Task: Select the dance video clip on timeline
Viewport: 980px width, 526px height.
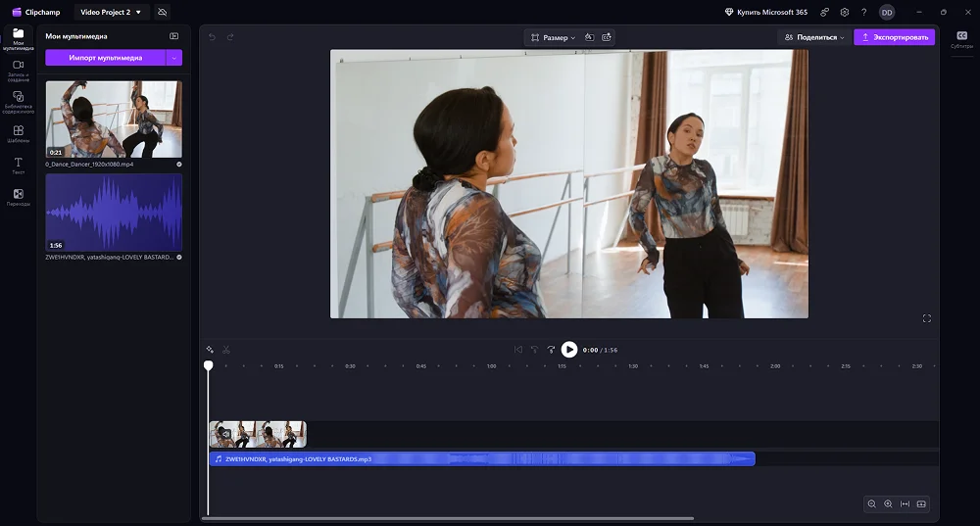Action: tap(258, 434)
